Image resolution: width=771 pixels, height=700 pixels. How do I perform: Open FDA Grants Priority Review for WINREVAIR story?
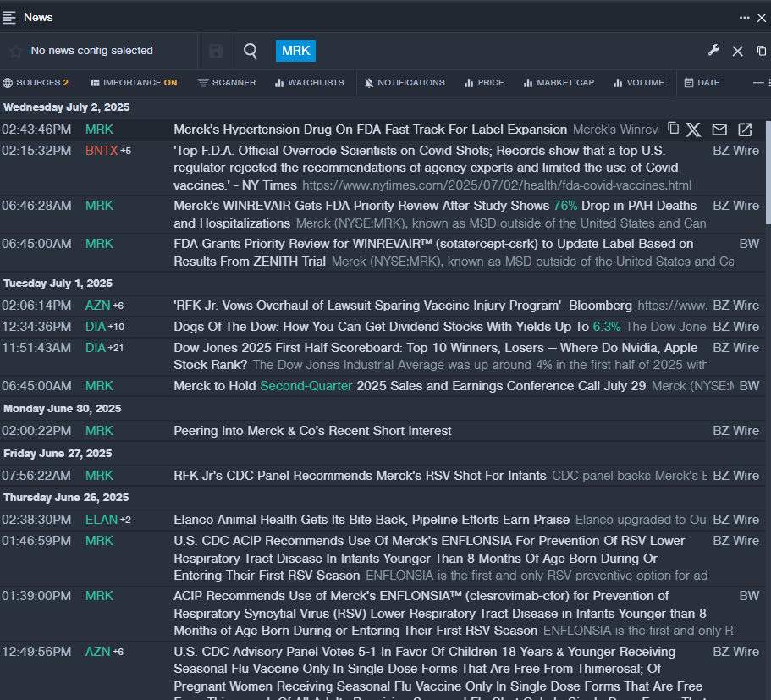coord(433,252)
